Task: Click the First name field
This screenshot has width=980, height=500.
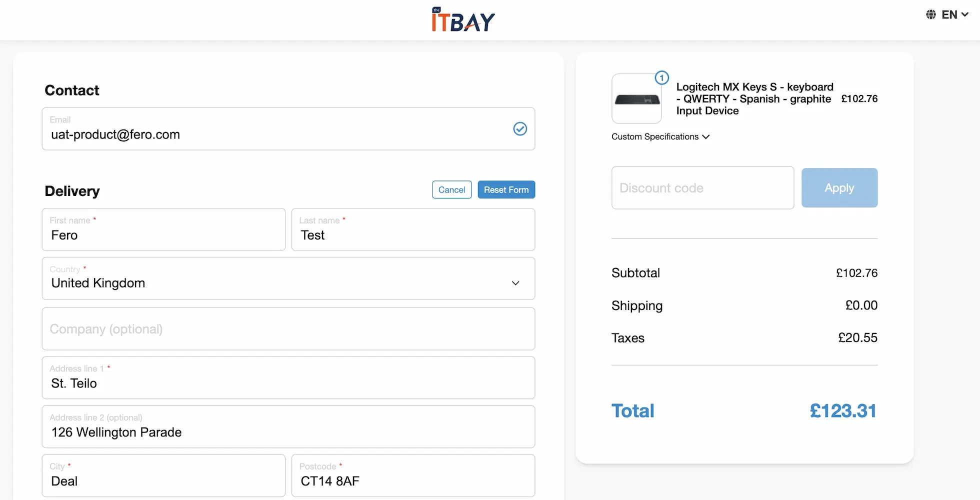Action: 163,229
